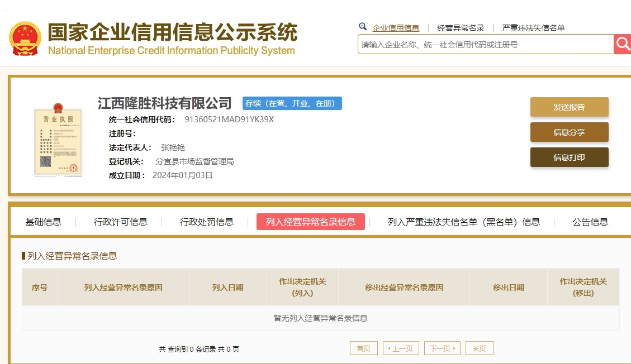Switch to the 基础信息 tab
The height and width of the screenshot is (364, 631).
[43, 222]
